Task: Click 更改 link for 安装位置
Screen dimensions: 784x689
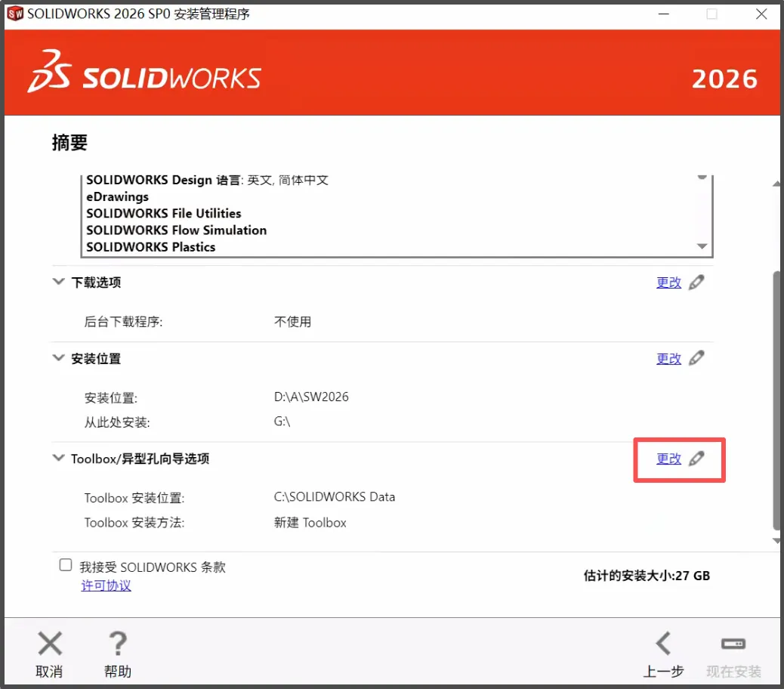Action: (669, 359)
